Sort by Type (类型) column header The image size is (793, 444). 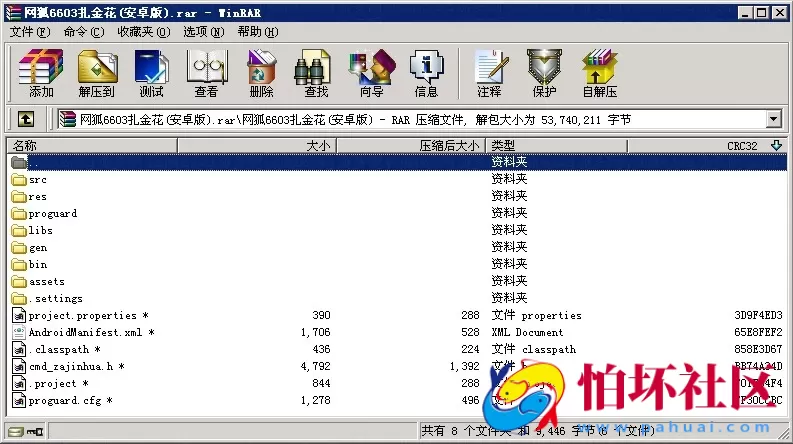click(x=556, y=146)
